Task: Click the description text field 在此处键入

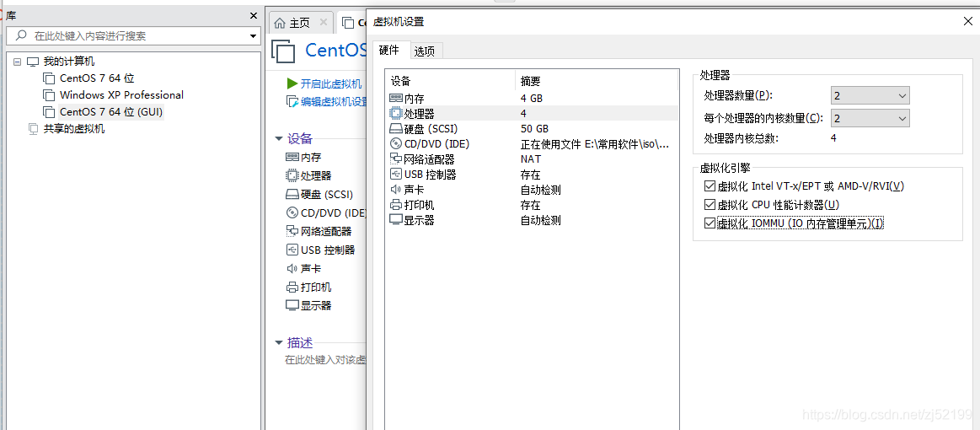Action: [x=325, y=360]
